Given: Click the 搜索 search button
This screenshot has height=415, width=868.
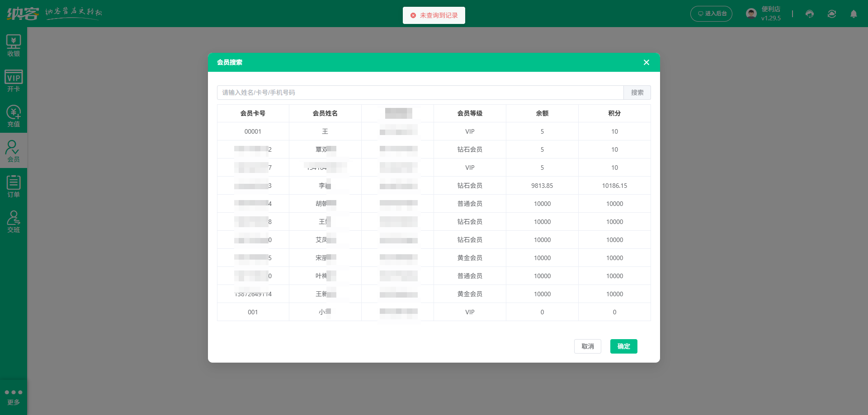Looking at the screenshot, I should [637, 93].
